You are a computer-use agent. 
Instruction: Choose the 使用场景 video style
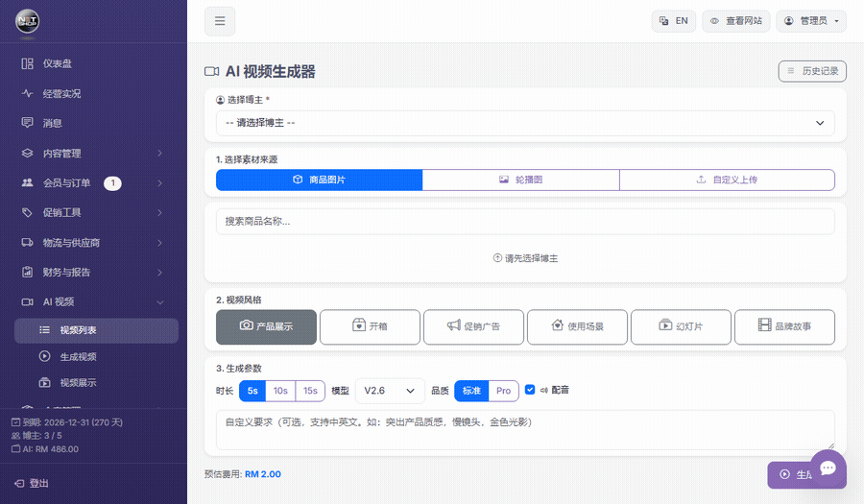click(577, 326)
